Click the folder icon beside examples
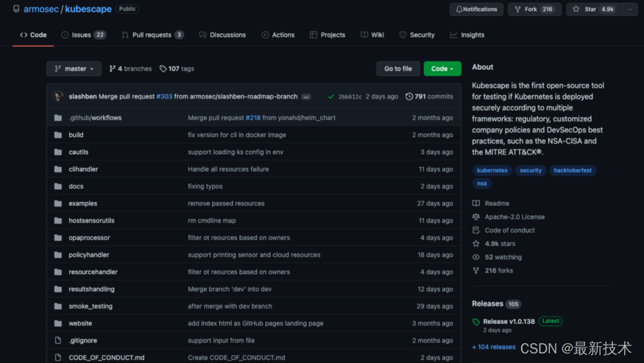644x363 pixels. coord(58,203)
